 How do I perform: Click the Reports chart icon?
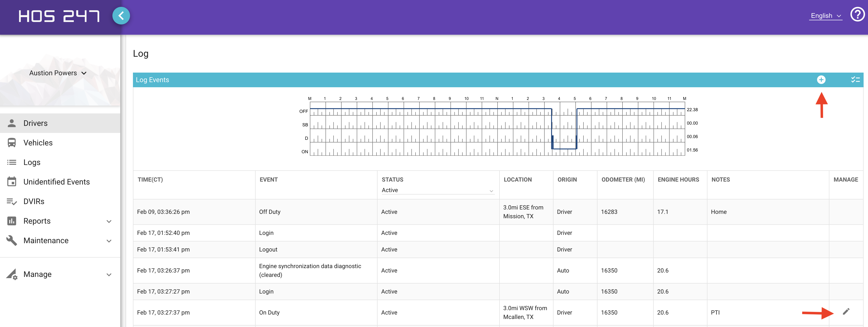click(12, 221)
